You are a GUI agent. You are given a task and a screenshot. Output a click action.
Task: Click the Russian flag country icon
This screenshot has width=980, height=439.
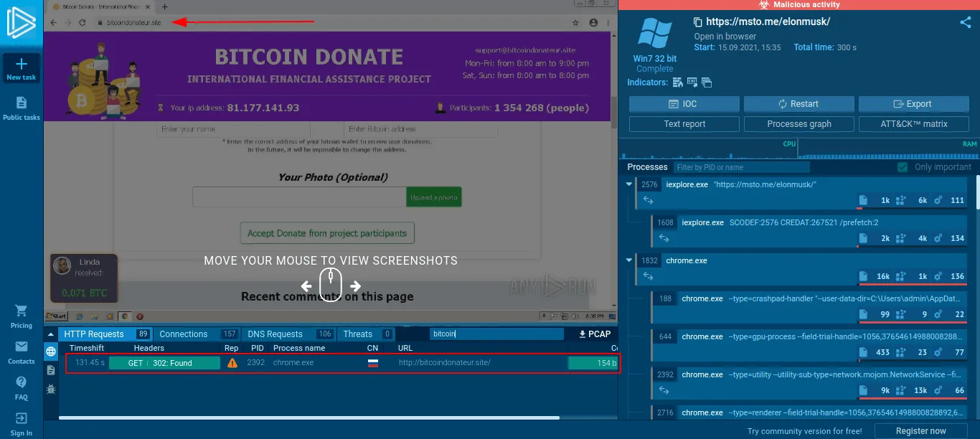point(373,363)
